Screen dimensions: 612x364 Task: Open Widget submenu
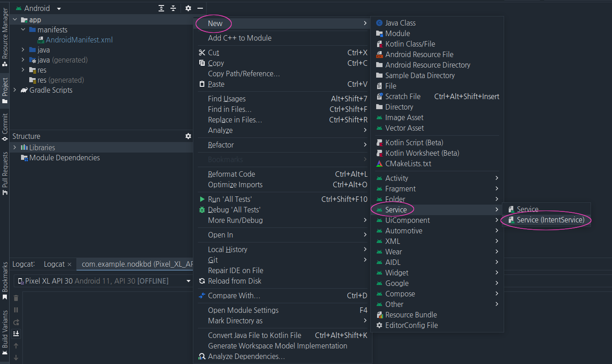click(437, 273)
